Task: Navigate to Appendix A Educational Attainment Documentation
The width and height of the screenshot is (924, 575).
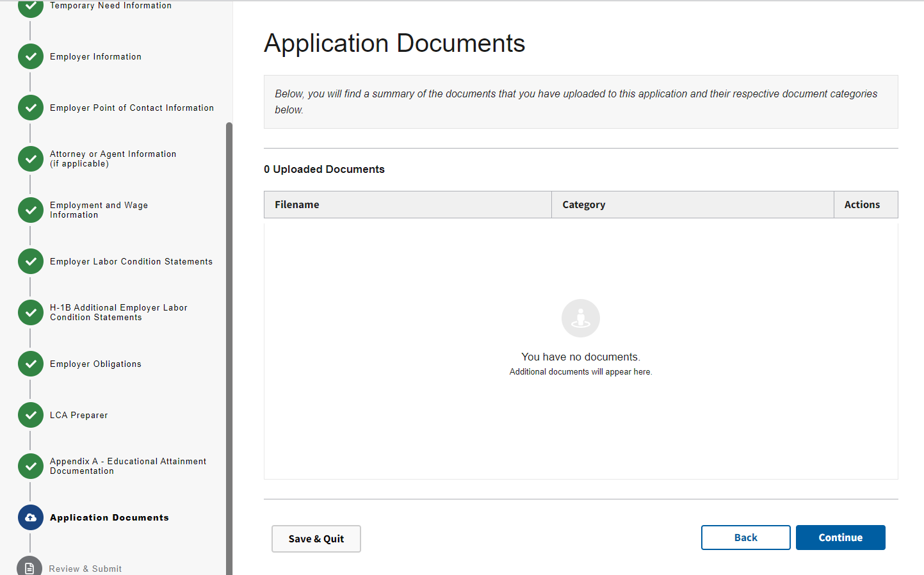Action: 127,466
